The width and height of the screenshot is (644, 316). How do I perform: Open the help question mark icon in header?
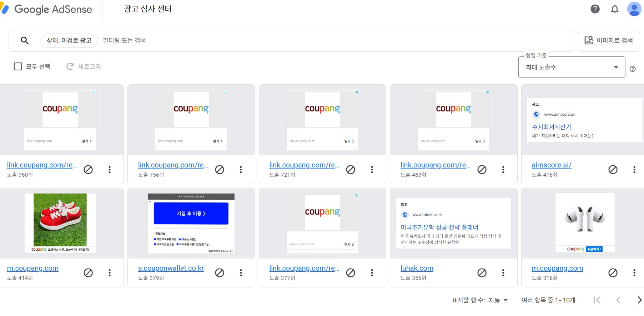[595, 9]
